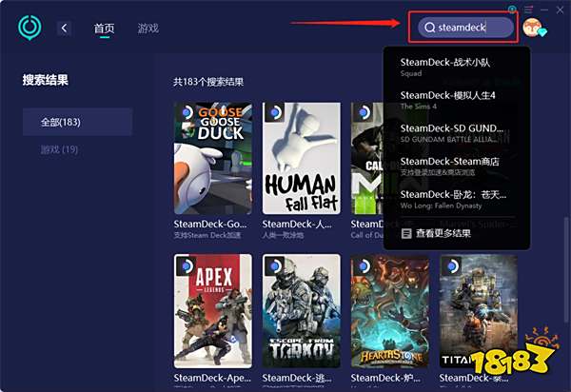571x392 pixels.
Task: Click the SteamDeck-Ape... title text
Action: pyautogui.click(x=212, y=378)
